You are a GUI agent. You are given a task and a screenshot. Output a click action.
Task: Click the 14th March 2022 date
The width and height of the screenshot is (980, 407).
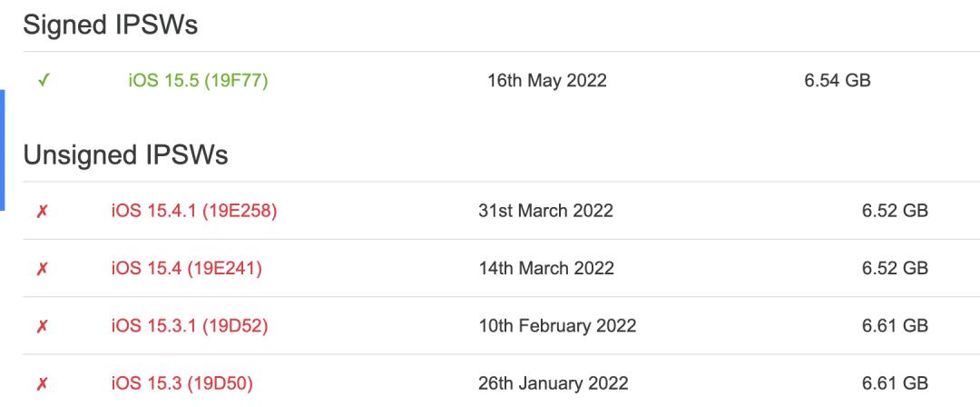546,268
